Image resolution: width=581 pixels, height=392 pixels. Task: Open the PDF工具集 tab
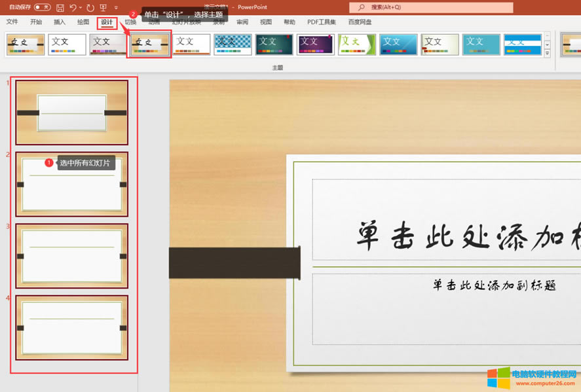pos(322,22)
